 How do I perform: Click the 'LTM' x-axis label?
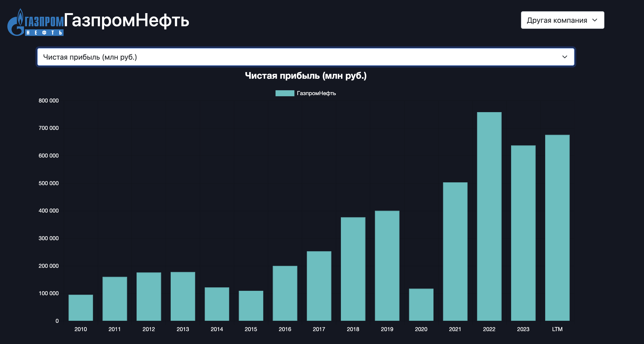click(557, 329)
